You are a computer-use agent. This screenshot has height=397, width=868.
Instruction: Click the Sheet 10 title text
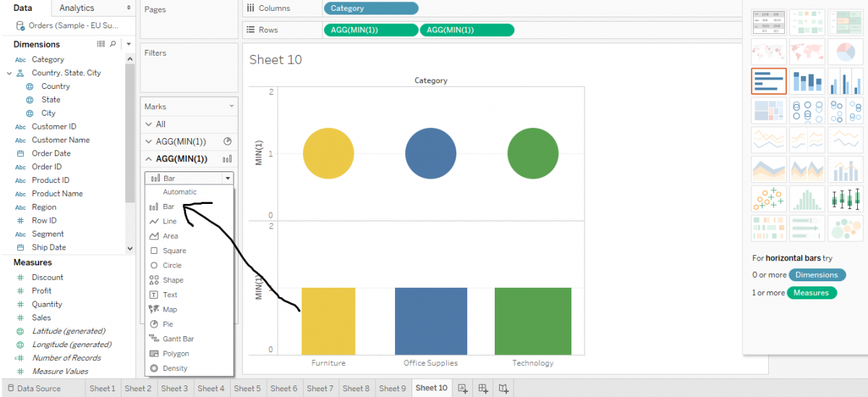point(276,60)
